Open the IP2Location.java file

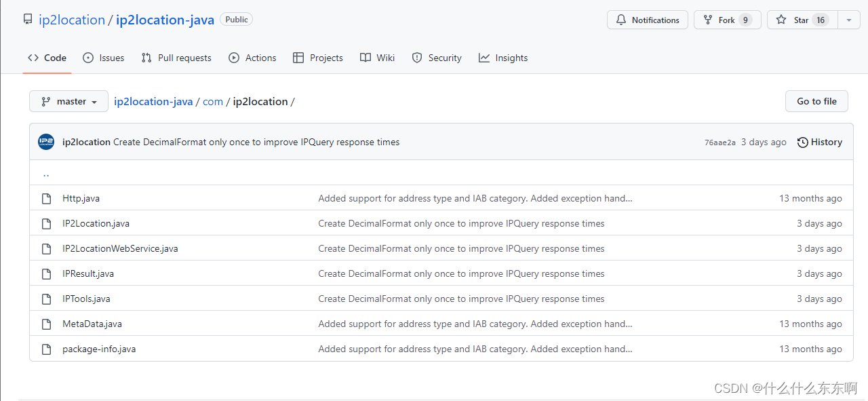tap(96, 224)
